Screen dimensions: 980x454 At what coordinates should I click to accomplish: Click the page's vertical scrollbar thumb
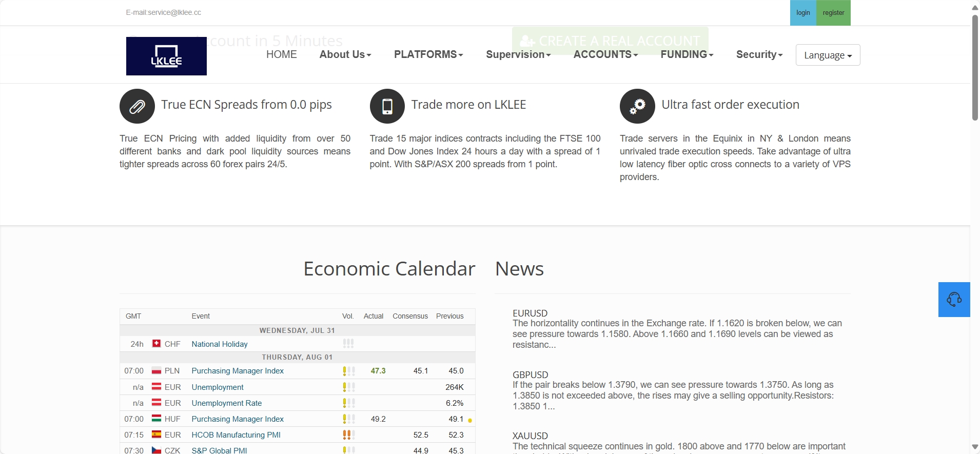(975, 67)
